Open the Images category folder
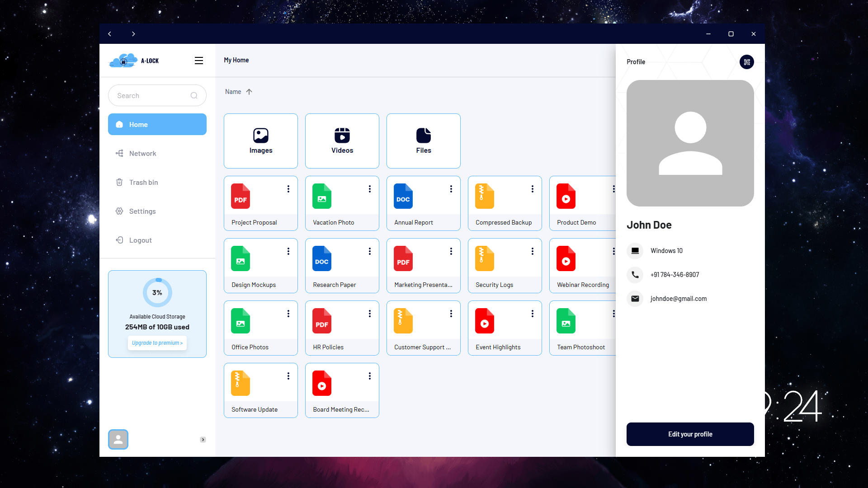Screen dimensions: 868x488 pos(261,141)
